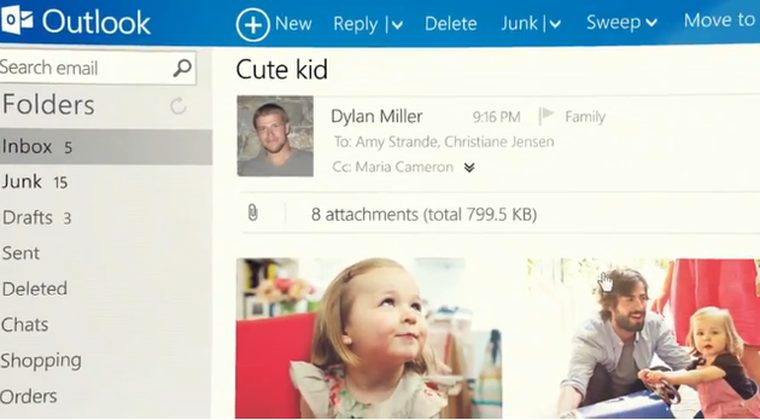760x420 pixels.
Task: Expand recipients with the double chevron
Action: (469, 168)
